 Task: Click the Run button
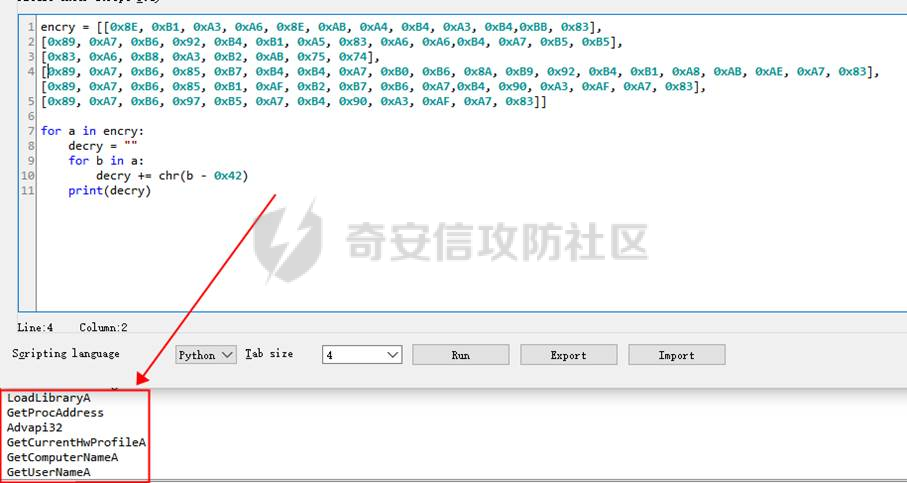(x=460, y=355)
